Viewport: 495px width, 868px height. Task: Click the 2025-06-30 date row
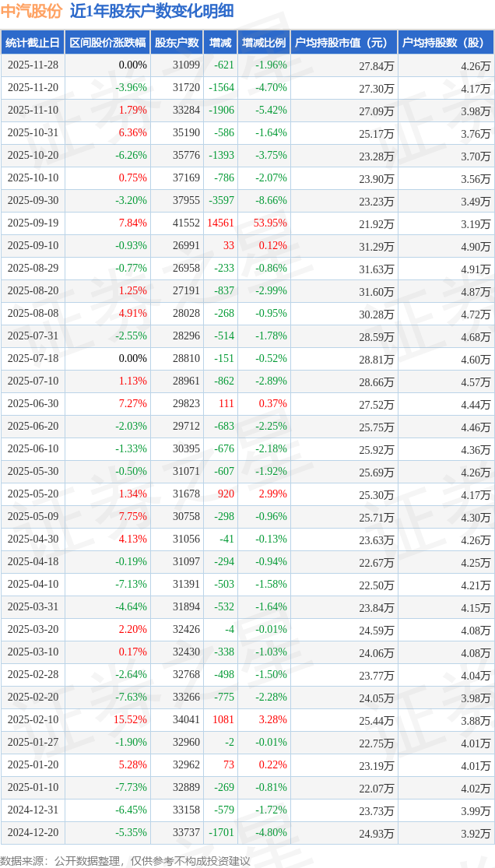tap(33, 404)
